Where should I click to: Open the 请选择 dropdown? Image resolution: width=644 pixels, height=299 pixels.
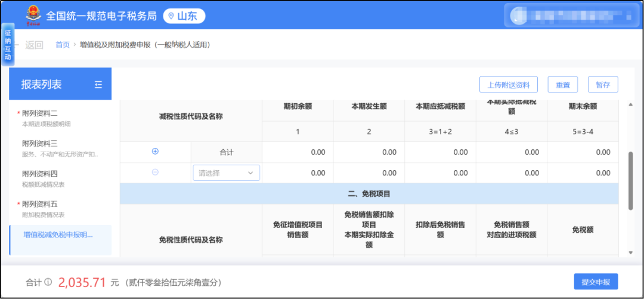(226, 173)
